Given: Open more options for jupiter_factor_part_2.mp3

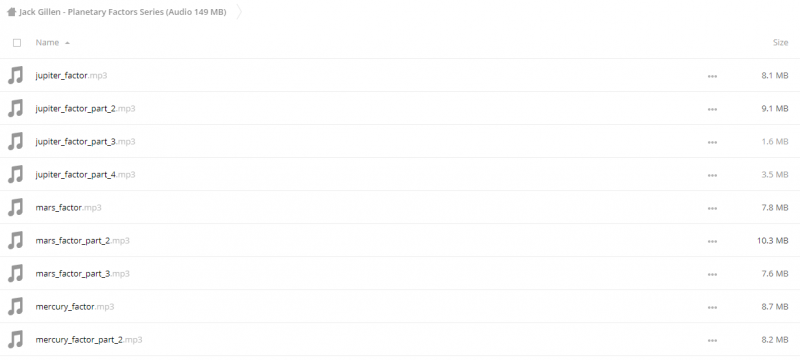Looking at the screenshot, I should click(x=712, y=109).
